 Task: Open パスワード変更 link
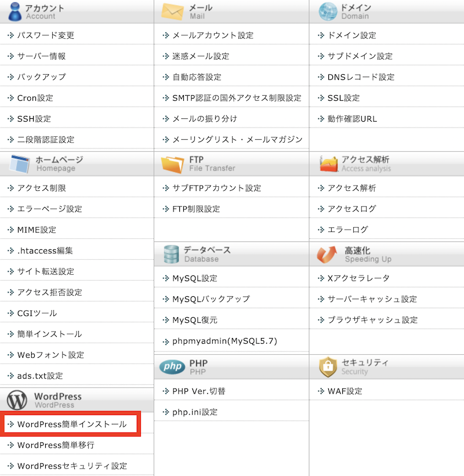click(x=46, y=35)
